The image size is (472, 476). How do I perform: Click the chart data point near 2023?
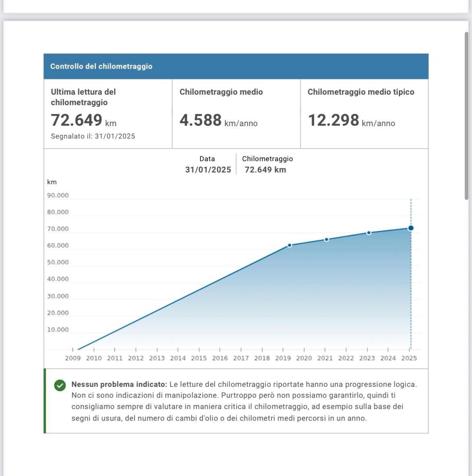click(369, 233)
